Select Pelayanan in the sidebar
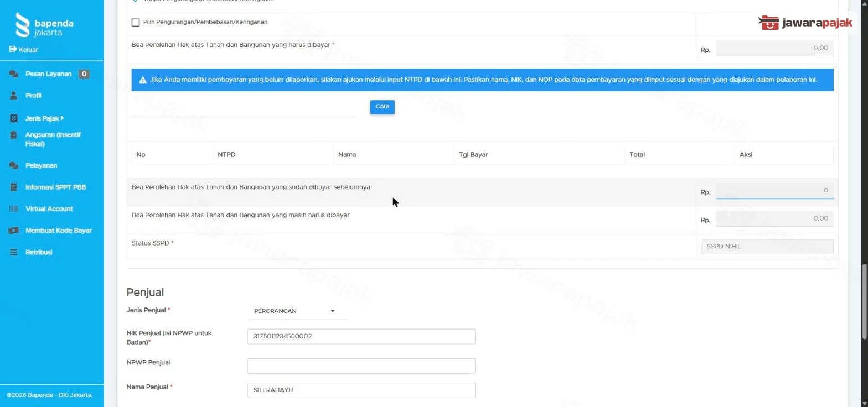The height and width of the screenshot is (407, 868). point(41,165)
